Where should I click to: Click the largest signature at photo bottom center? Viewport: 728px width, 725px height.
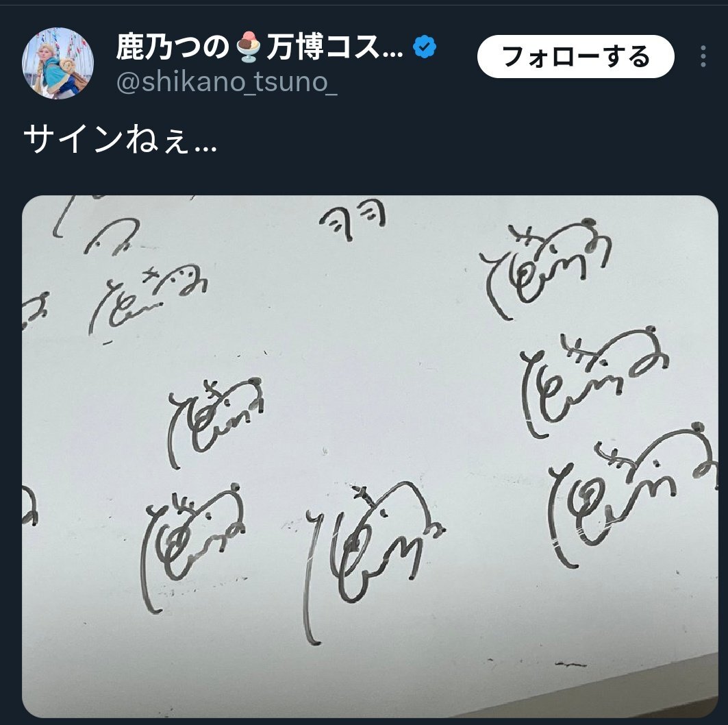click(x=374, y=562)
